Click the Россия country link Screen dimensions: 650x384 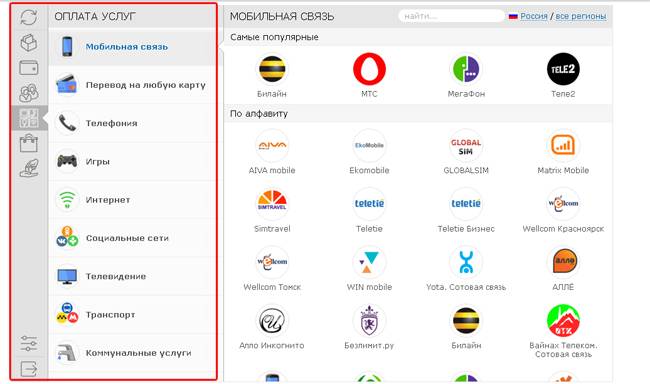point(534,16)
